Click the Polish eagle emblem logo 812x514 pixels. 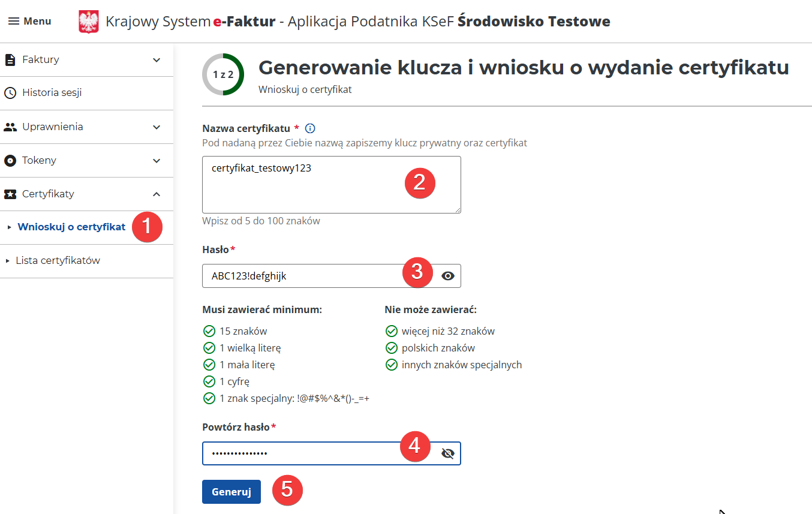pos(88,20)
